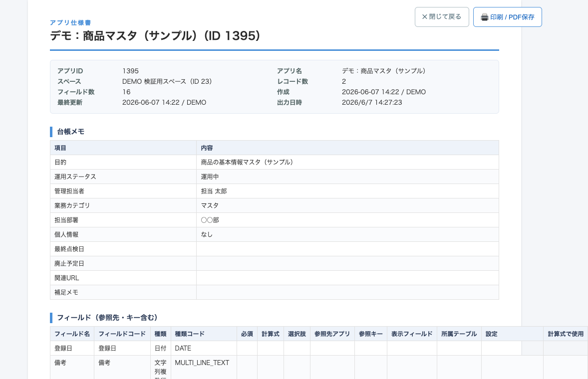Click the 計算式 column header
This screenshot has width=588, height=379.
271,334
